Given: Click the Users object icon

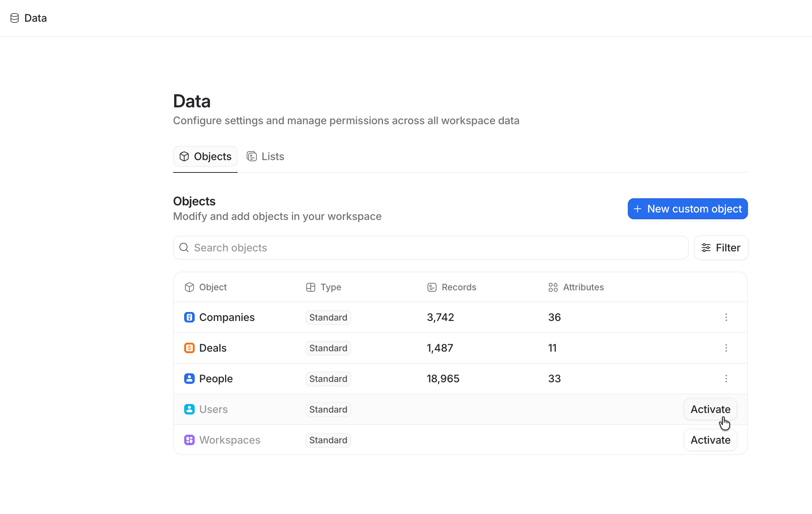Looking at the screenshot, I should (x=189, y=409).
